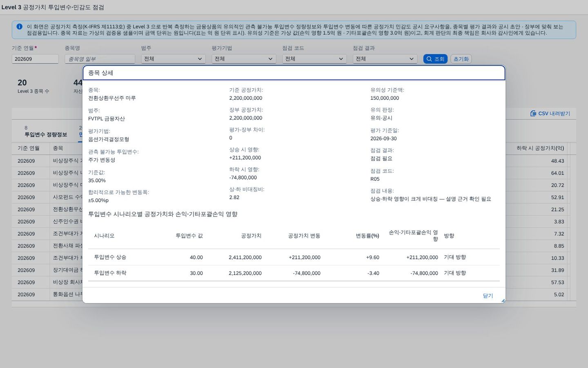Click the 주가 변동성 input value

102,160
